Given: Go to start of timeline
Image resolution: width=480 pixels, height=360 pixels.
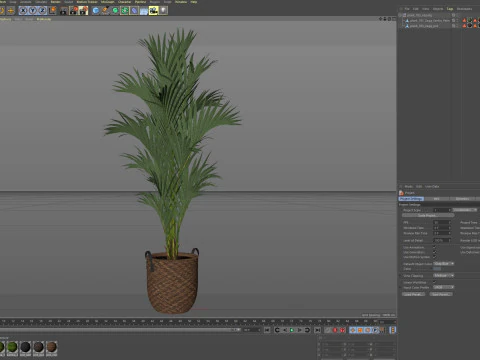Looking at the screenshot, I should click(267, 330).
